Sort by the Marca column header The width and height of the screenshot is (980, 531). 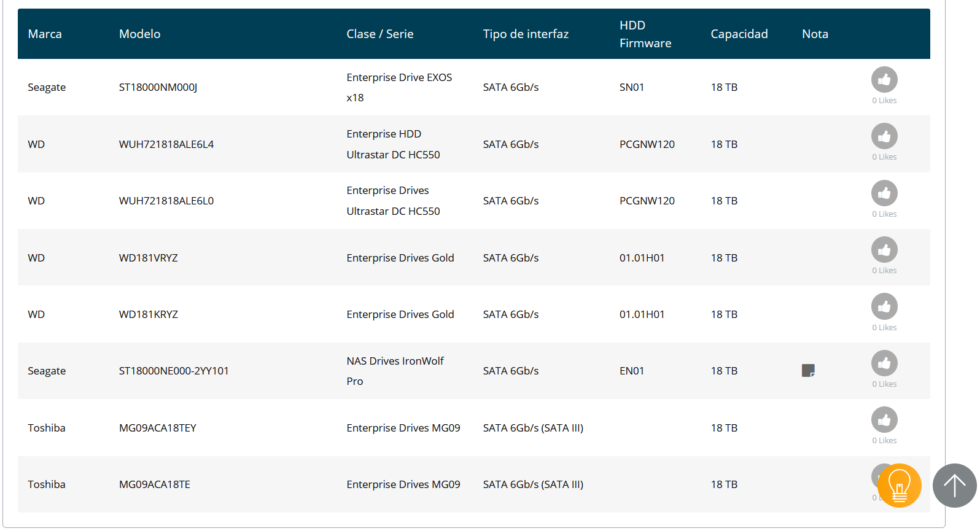tap(45, 34)
